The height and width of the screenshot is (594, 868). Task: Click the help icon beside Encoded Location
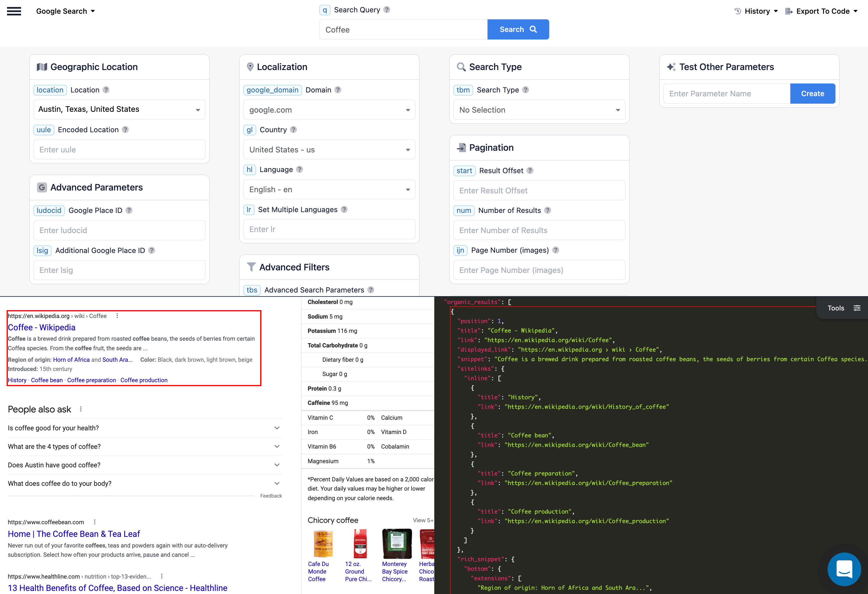coord(125,129)
